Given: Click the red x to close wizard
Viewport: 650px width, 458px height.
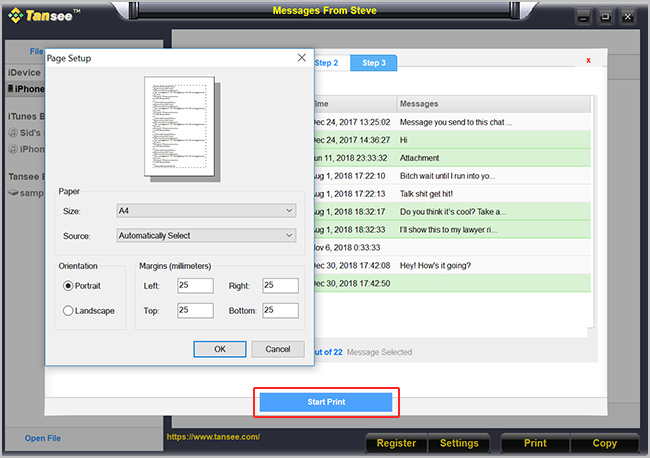Looking at the screenshot, I should tap(588, 61).
